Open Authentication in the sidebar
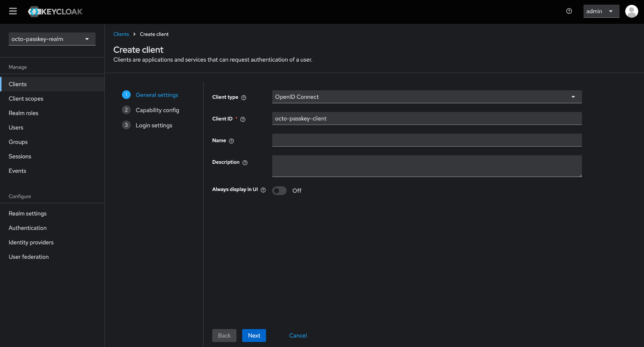644x347 pixels. 28,228
